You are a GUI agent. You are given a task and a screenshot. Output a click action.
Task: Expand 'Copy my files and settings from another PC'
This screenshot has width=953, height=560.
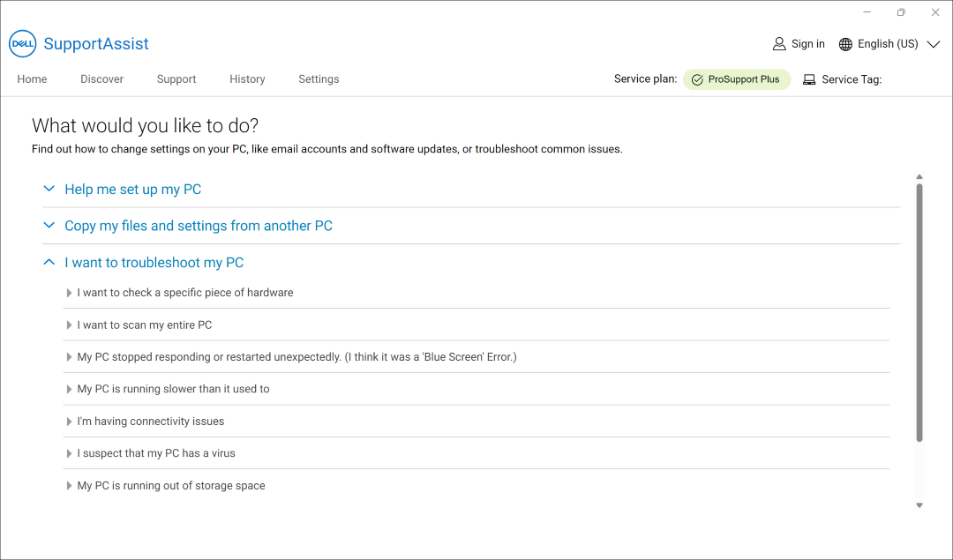(x=198, y=226)
